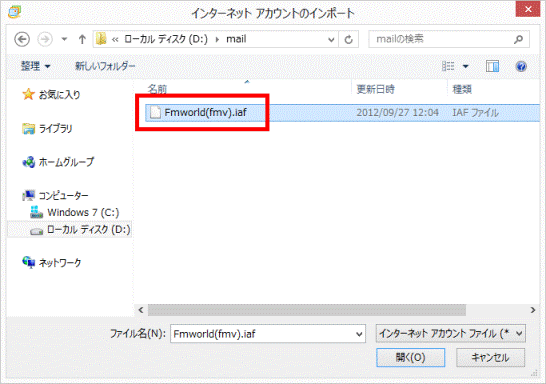Image resolution: width=546 pixels, height=384 pixels.
Task: Click the mail segment in address bar
Action: point(236,39)
